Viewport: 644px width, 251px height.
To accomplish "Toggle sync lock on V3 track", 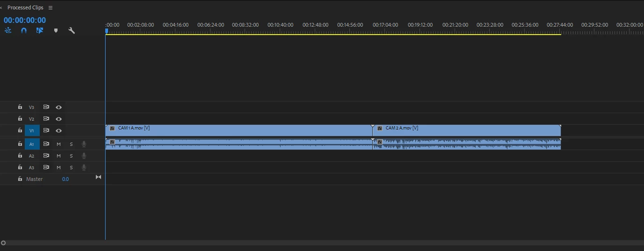I will (46, 107).
